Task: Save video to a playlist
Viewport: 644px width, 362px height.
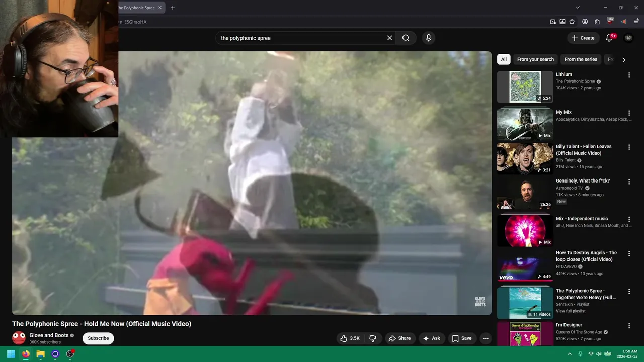Action: (462, 338)
